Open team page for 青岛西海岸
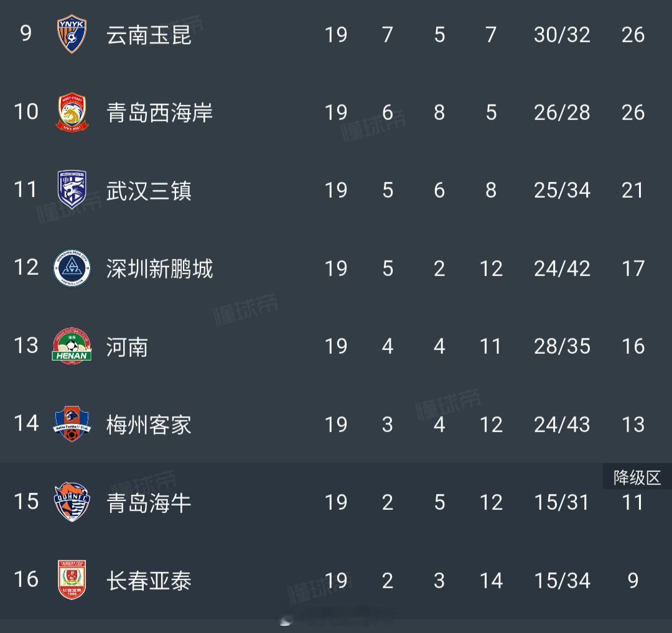The image size is (672, 633). coord(159,113)
